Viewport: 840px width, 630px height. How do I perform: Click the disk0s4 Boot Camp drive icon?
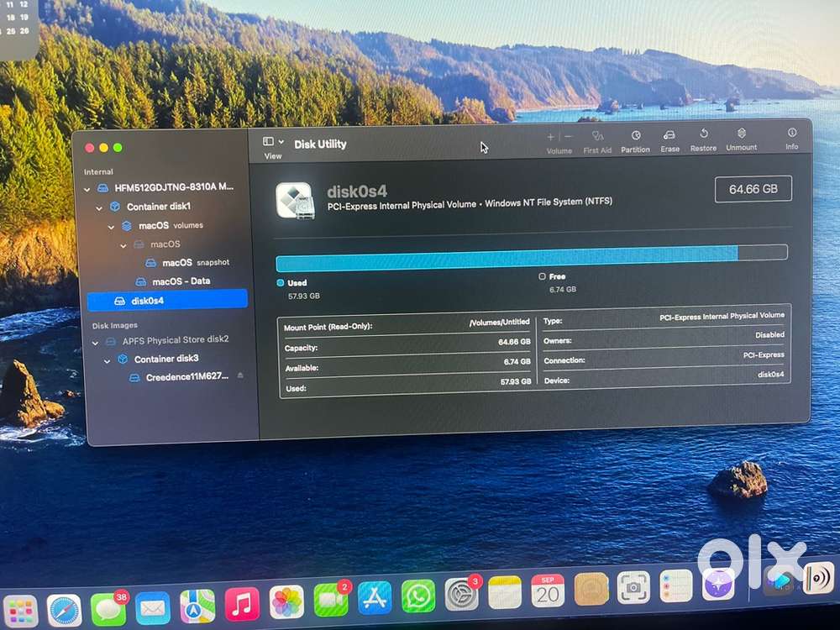[295, 201]
